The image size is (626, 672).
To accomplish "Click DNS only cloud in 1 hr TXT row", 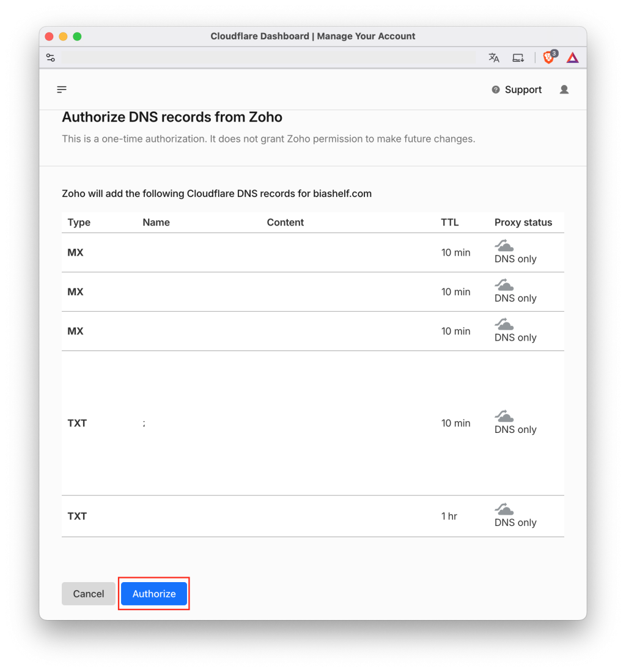I will pos(504,509).
